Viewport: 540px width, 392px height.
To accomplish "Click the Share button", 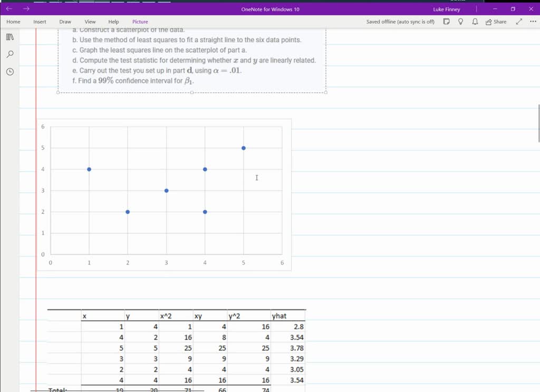I will [496, 22].
